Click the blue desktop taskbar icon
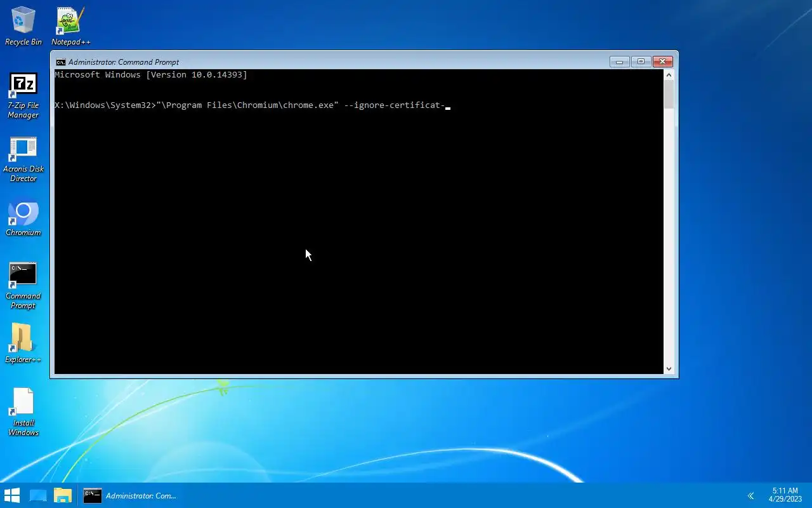This screenshot has height=508, width=812. (x=38, y=495)
